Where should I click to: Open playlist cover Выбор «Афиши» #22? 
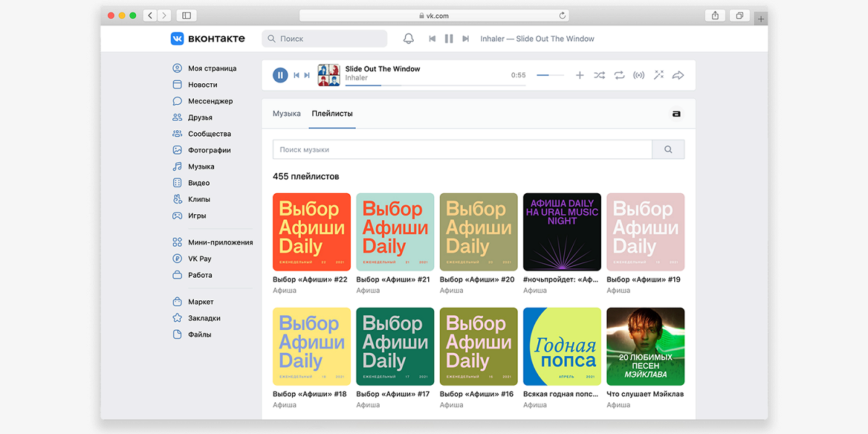312,232
